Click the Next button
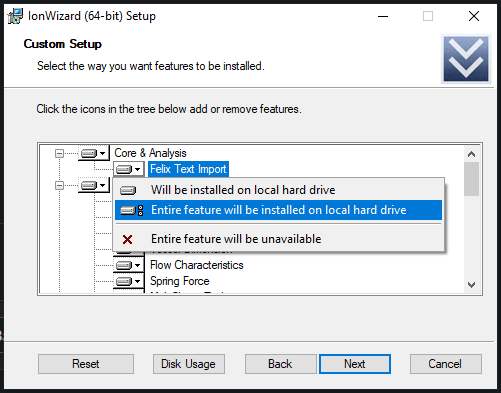 coord(355,364)
